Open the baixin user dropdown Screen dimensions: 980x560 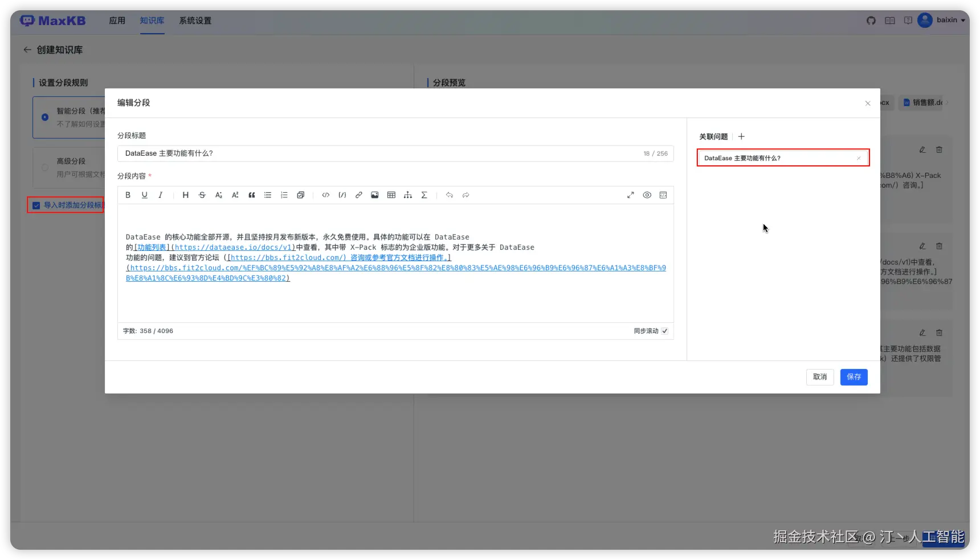pos(942,20)
